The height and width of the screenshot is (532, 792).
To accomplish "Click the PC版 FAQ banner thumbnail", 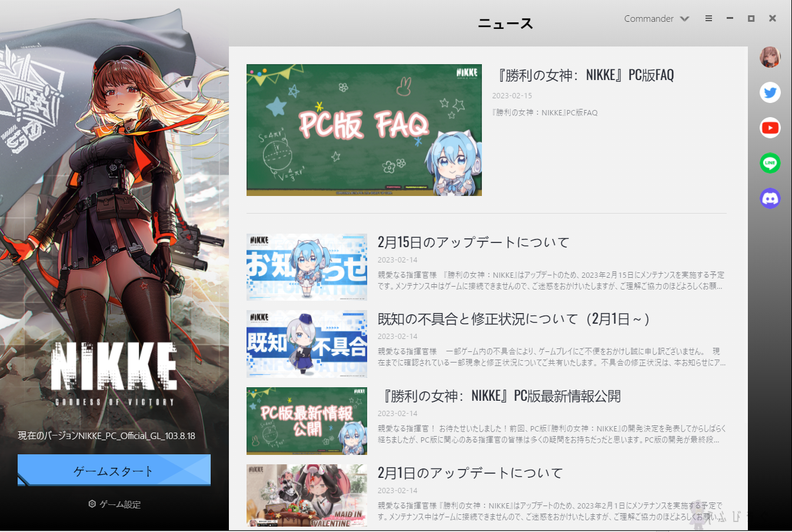I will [364, 129].
